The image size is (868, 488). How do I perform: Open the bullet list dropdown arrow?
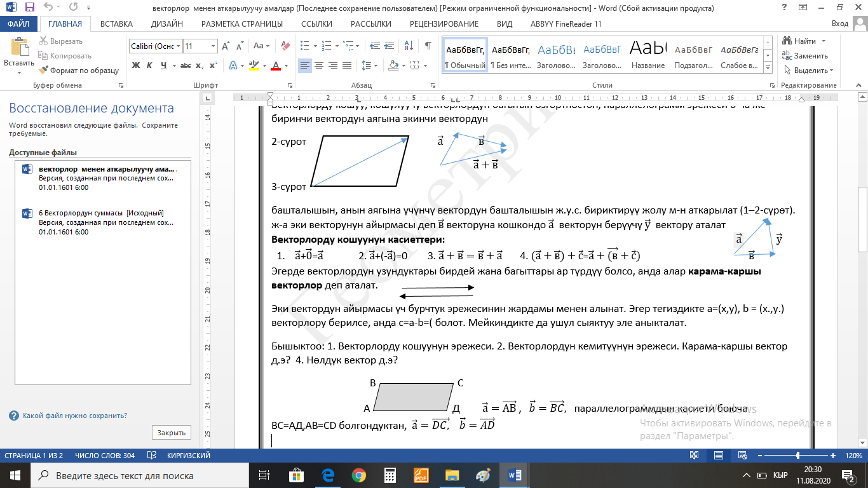tap(315, 46)
